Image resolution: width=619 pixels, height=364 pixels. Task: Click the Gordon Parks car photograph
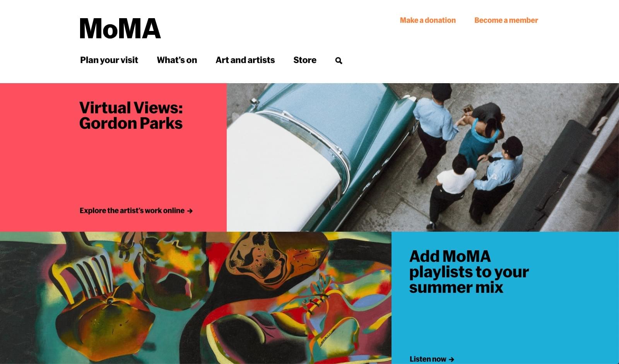pyautogui.click(x=423, y=157)
